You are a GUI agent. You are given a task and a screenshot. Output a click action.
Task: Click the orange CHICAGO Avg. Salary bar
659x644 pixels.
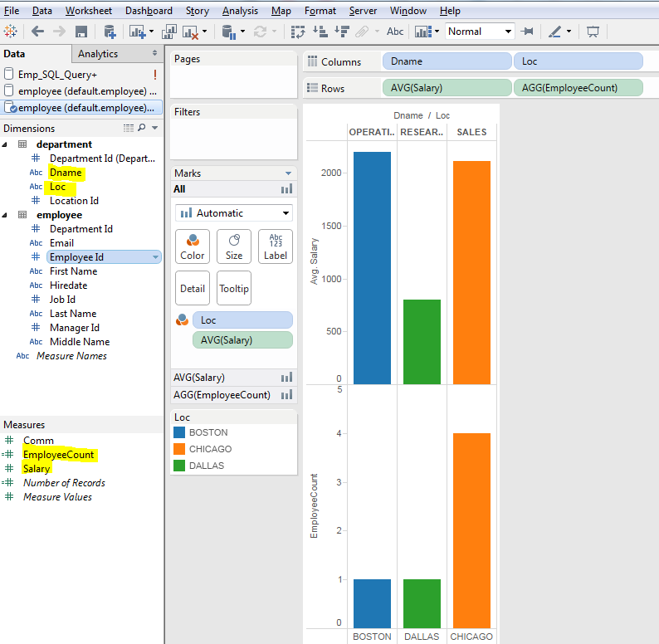pos(471,272)
